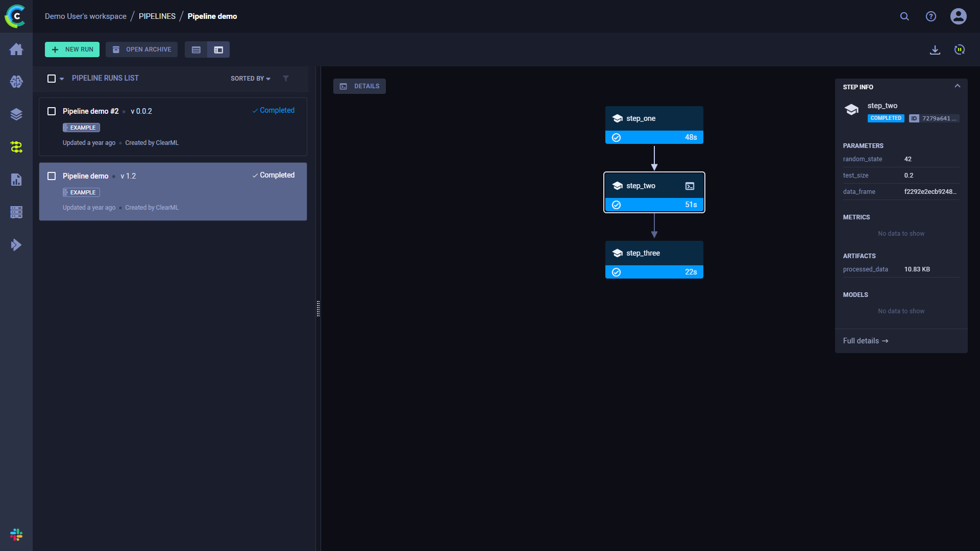Viewport: 980px width, 551px height.
Task: Open the Projects brain icon in sidebar
Action: [16, 82]
